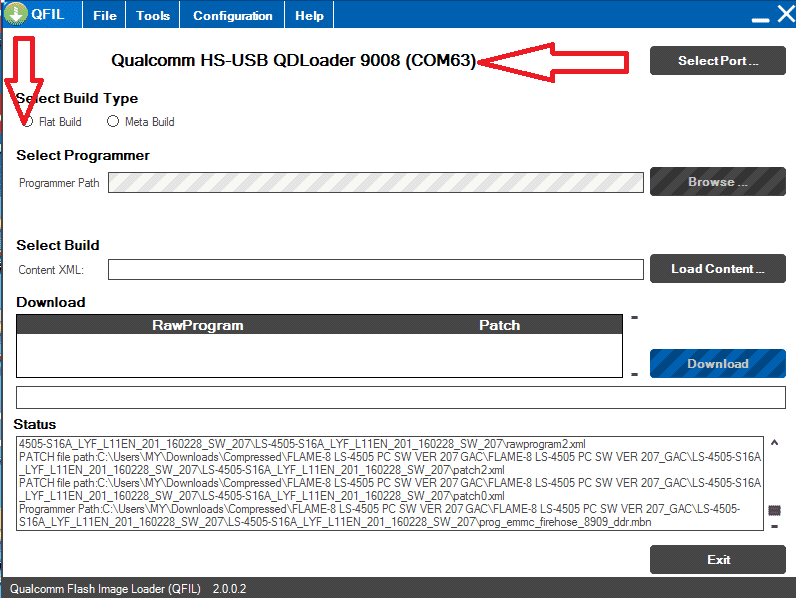This screenshot has width=796, height=598.
Task: Close the QFIL window
Action: (x=786, y=14)
